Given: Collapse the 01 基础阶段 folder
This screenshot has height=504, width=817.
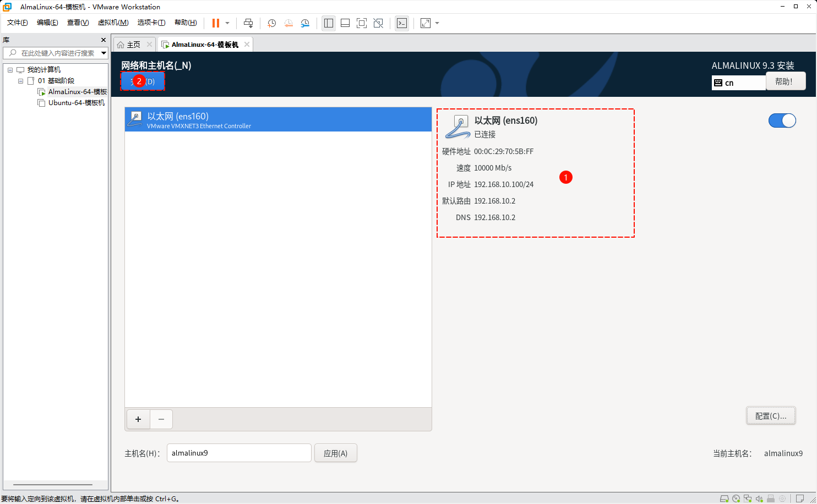Looking at the screenshot, I should tap(20, 81).
